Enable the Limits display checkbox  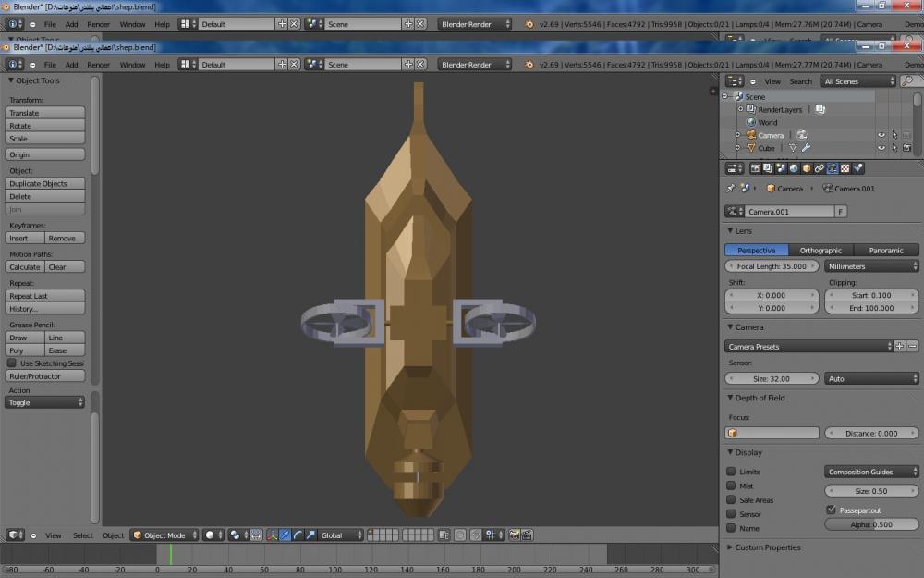(731, 472)
